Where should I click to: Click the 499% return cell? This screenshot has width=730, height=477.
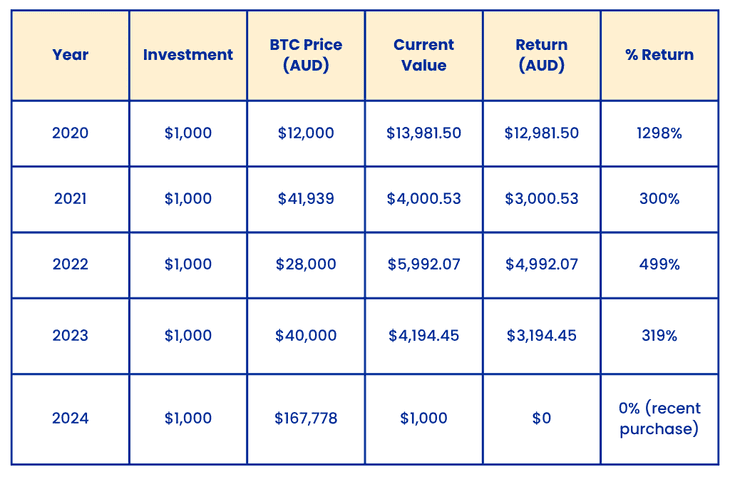coord(659,264)
